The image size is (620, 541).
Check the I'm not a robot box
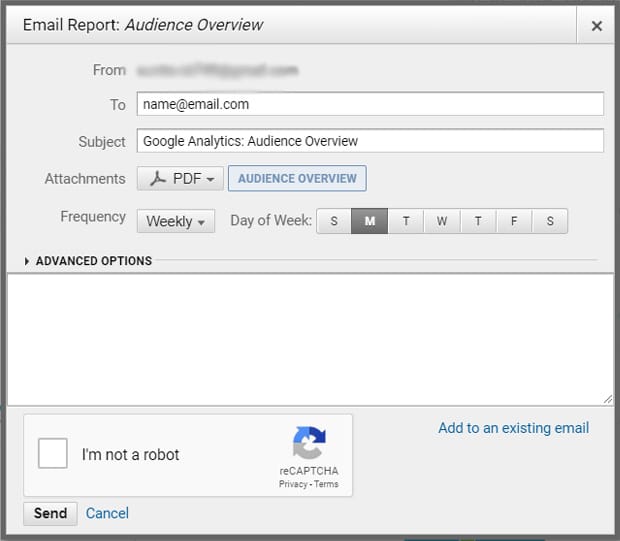53,453
